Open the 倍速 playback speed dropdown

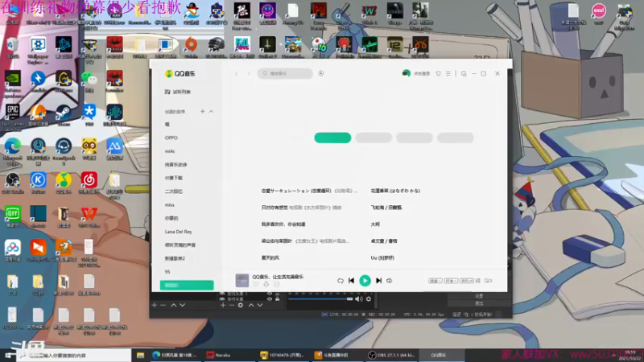pyautogui.click(x=435, y=281)
